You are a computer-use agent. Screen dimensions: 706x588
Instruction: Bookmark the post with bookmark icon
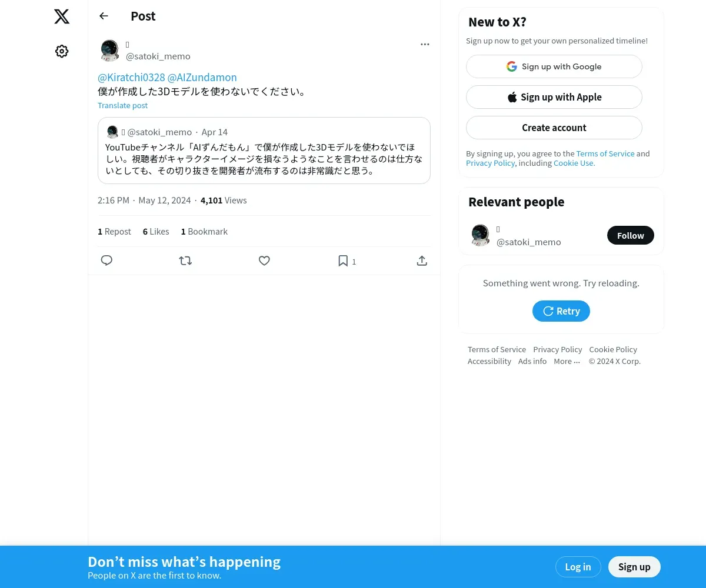pyautogui.click(x=343, y=260)
